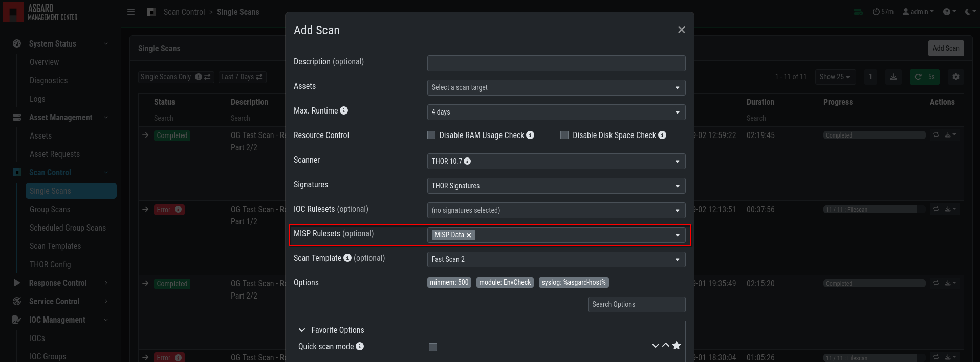Go to page 1 of scans

click(870, 77)
